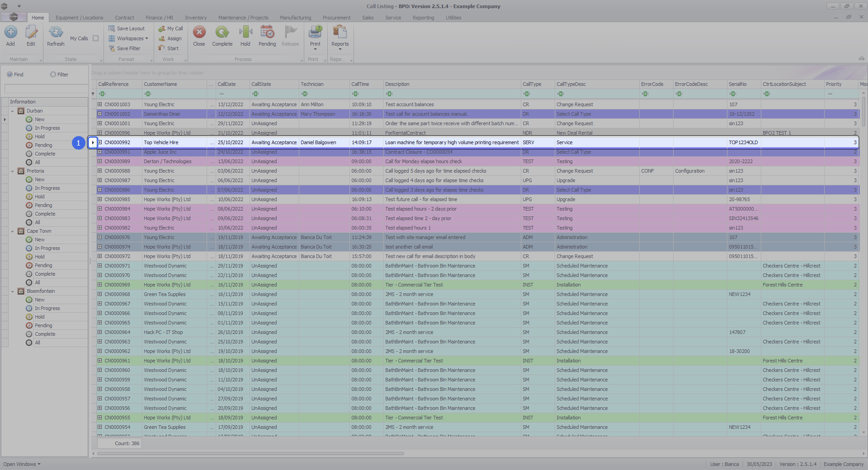The width and height of the screenshot is (868, 470).
Task: Open the quick access toolbar dropdown
Action: pyautogui.click(x=19, y=6)
